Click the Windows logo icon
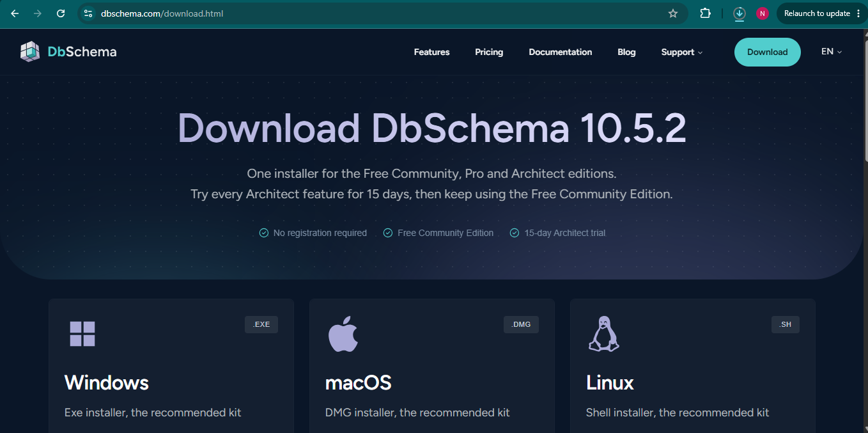Screen dimensions: 868x433 tap(82, 334)
